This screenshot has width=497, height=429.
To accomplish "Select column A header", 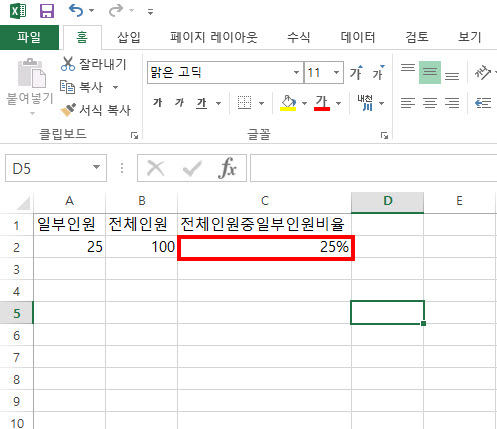I will tap(69, 201).
